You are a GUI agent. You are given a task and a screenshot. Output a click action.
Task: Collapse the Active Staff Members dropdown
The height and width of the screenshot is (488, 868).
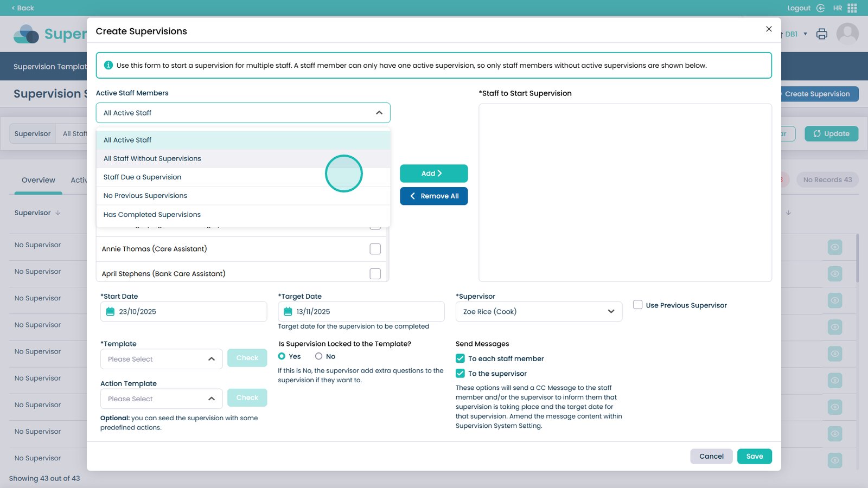(379, 113)
